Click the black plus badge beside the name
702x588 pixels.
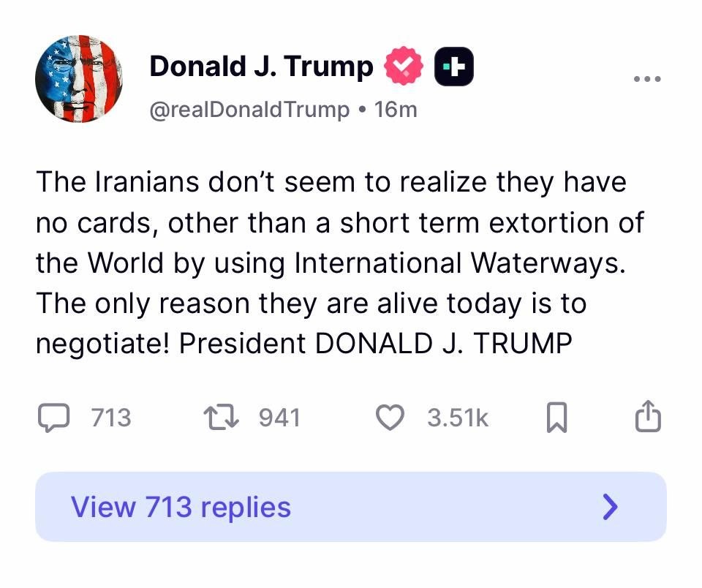tap(454, 67)
